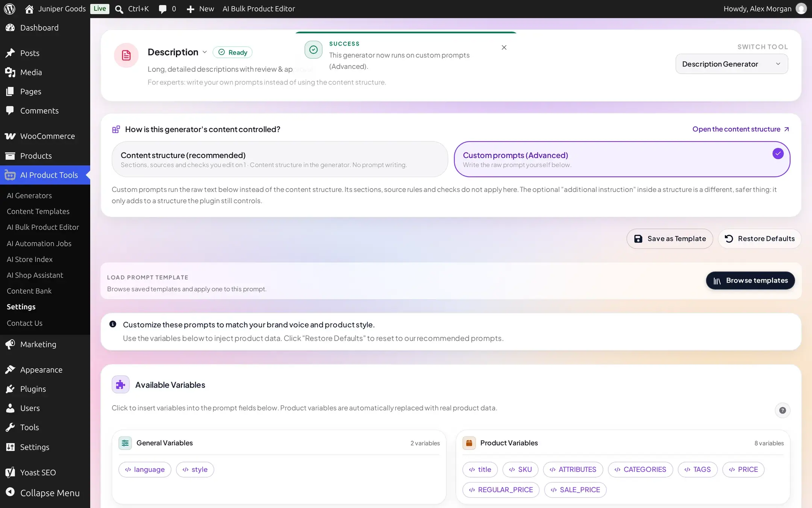Open the content structure link
The height and width of the screenshot is (508, 812).
[x=741, y=129]
